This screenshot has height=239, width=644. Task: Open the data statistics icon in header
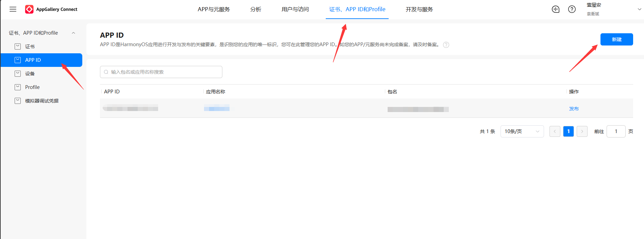tap(556, 9)
